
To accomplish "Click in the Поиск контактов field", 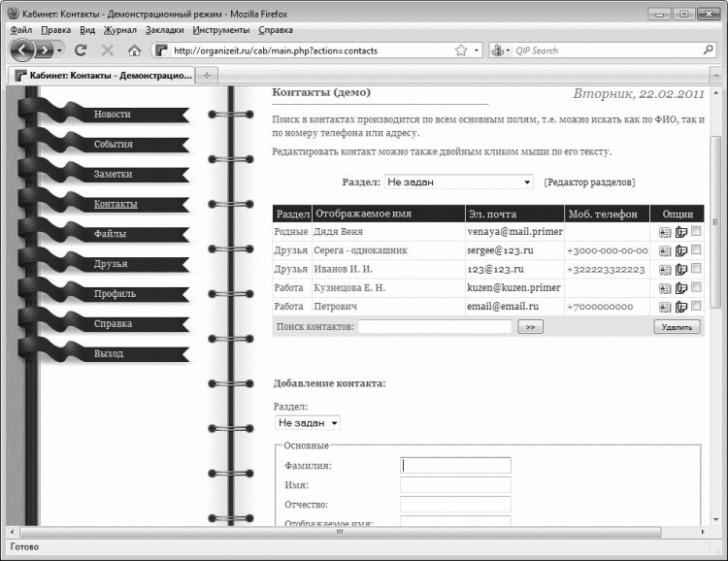I will click(x=435, y=326).
